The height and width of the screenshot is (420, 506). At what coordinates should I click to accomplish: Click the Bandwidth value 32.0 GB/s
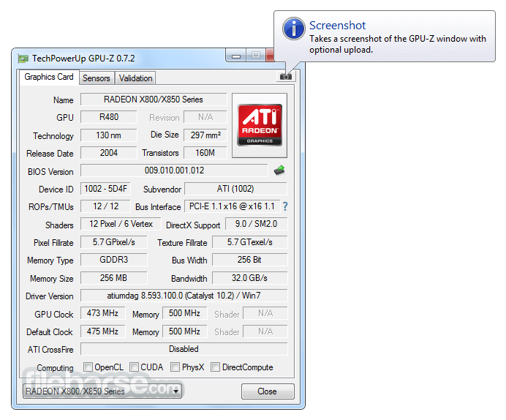click(250, 278)
